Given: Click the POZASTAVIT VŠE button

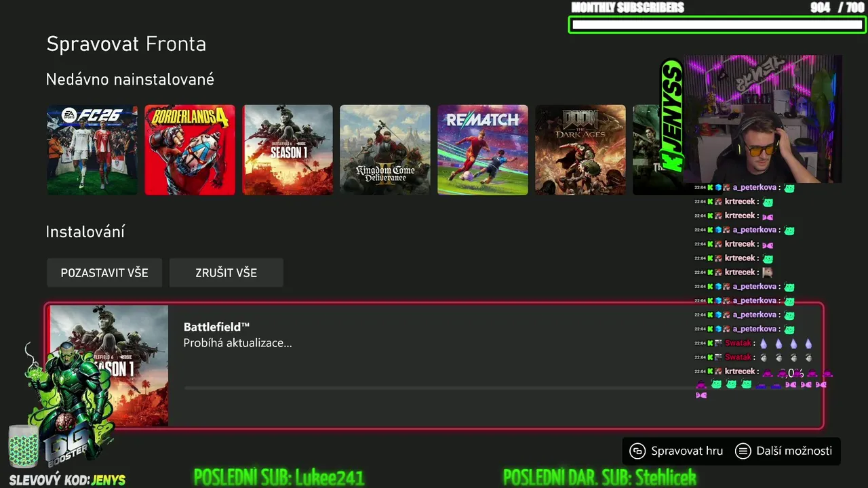Looking at the screenshot, I should [104, 272].
